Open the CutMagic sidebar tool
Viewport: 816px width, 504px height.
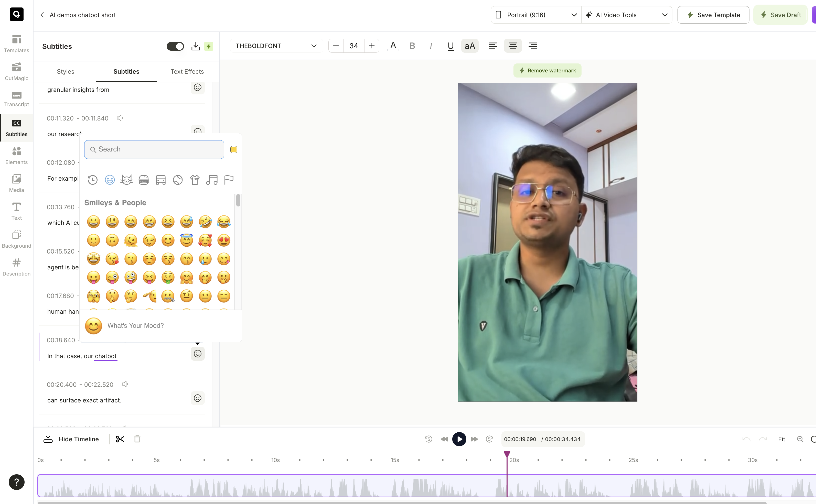(x=16, y=72)
